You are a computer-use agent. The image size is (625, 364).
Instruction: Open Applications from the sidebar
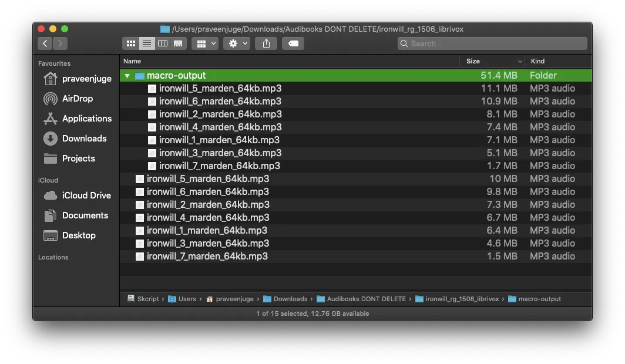86,119
